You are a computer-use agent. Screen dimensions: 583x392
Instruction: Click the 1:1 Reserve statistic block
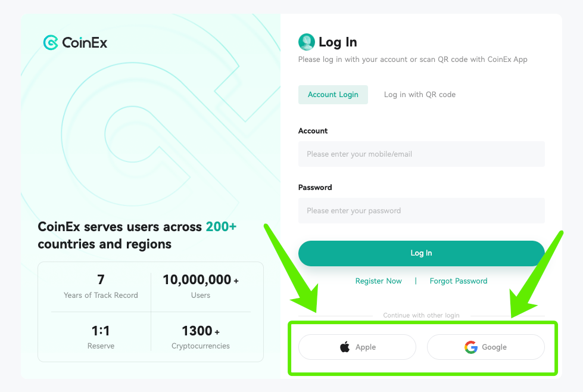(x=101, y=337)
